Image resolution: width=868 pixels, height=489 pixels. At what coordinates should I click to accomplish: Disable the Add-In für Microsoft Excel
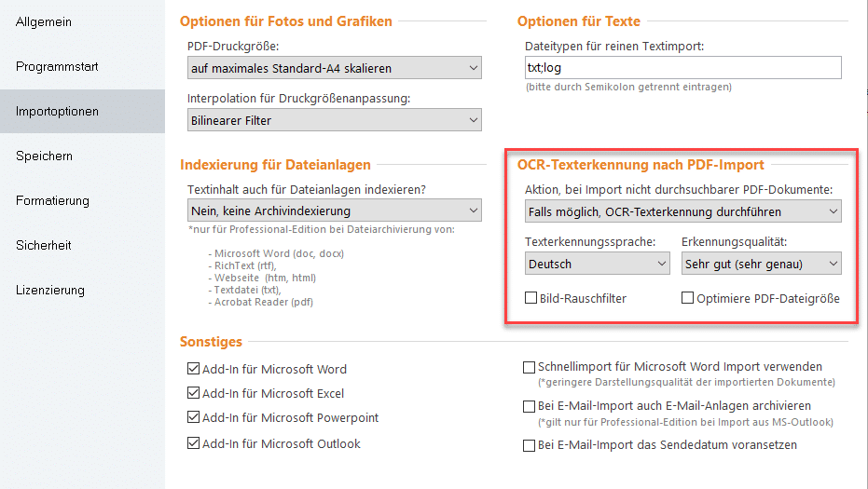[x=194, y=393]
